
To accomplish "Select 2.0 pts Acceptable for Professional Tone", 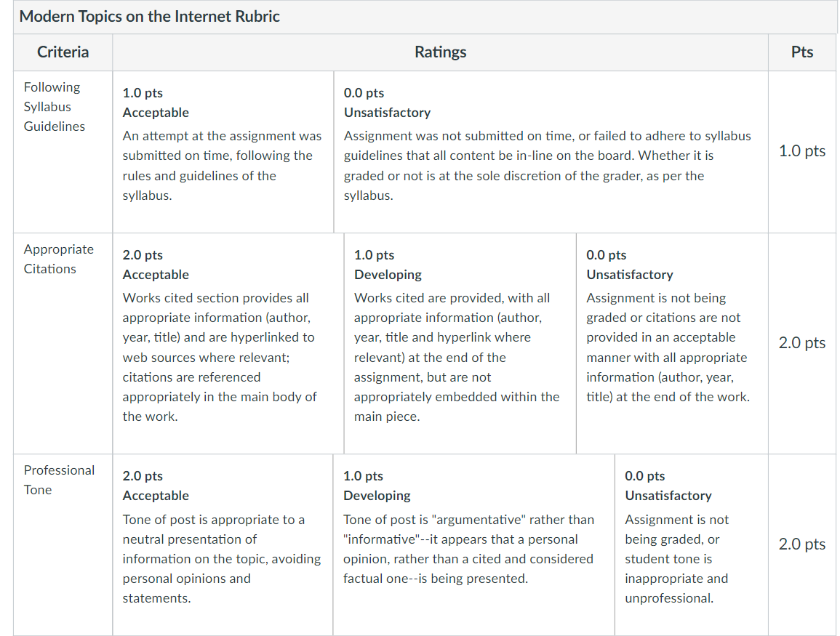I will point(223,545).
